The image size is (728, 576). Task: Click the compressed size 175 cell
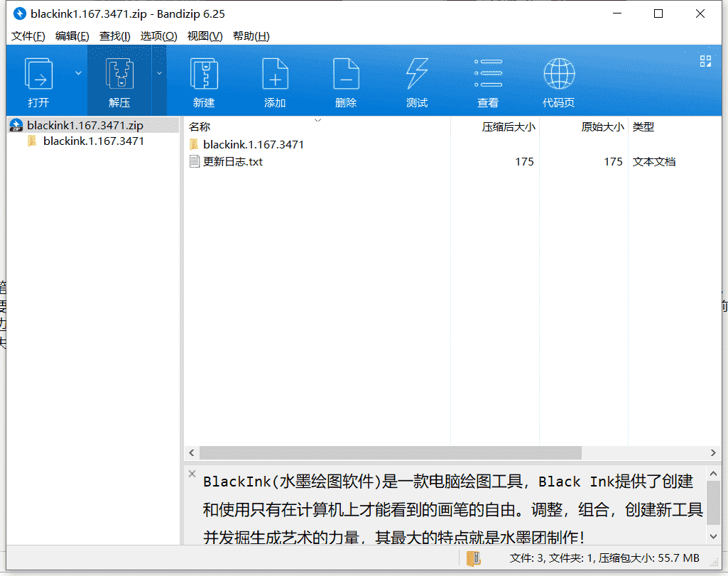(x=524, y=161)
